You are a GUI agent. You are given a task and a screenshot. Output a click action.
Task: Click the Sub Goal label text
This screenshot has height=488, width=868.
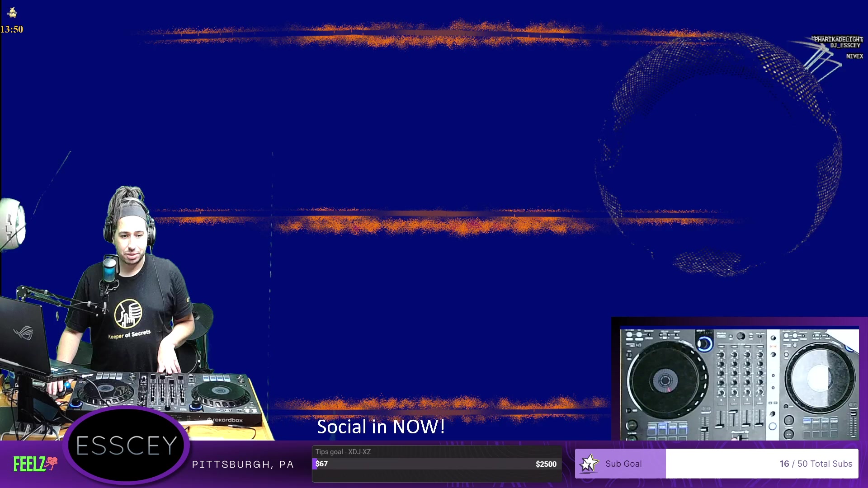point(623,464)
